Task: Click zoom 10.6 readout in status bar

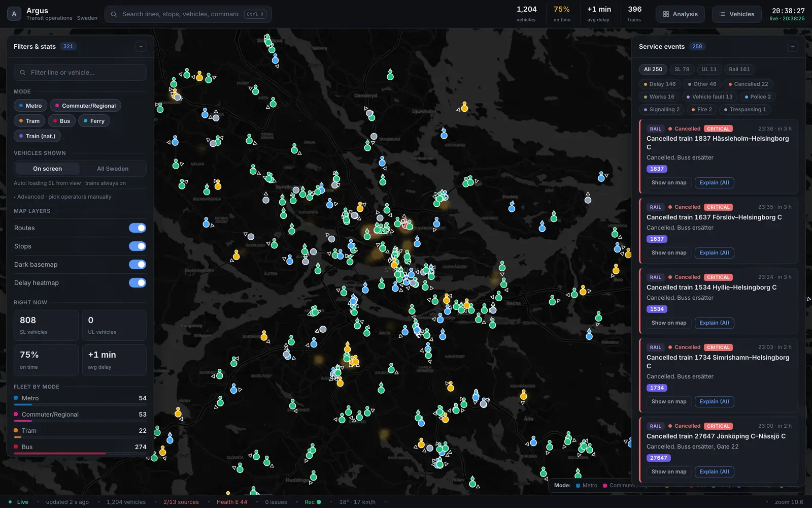Action: 789,502
